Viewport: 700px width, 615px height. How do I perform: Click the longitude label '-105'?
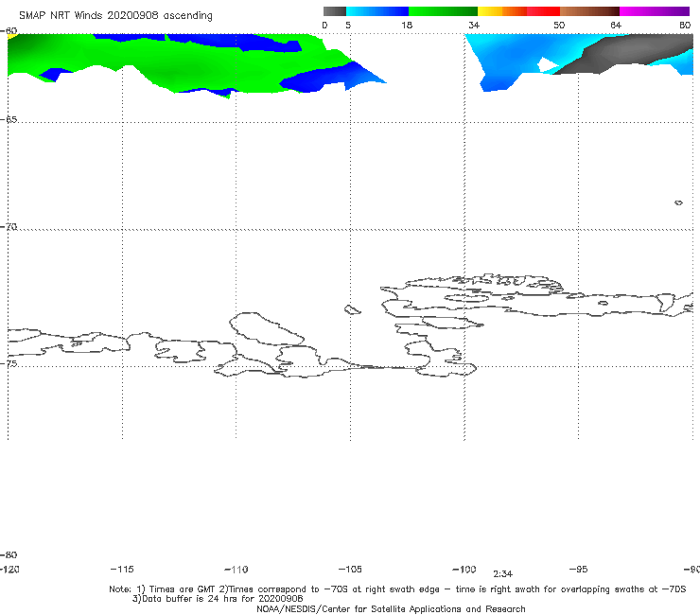click(x=350, y=570)
